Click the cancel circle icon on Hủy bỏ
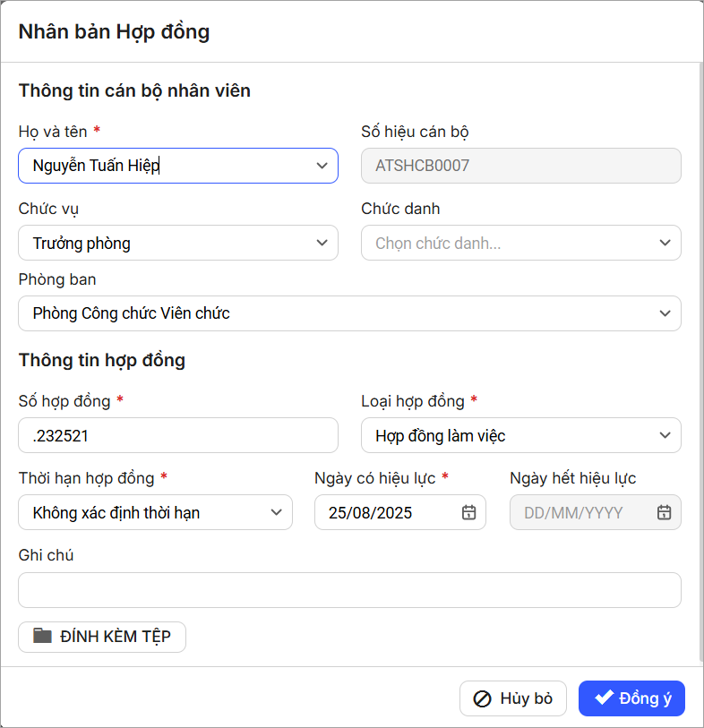Viewport: 704px width, 728px height. point(482,699)
